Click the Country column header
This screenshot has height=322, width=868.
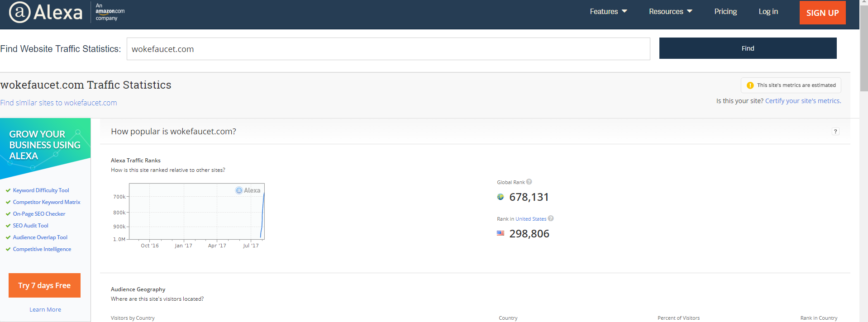pos(508,318)
